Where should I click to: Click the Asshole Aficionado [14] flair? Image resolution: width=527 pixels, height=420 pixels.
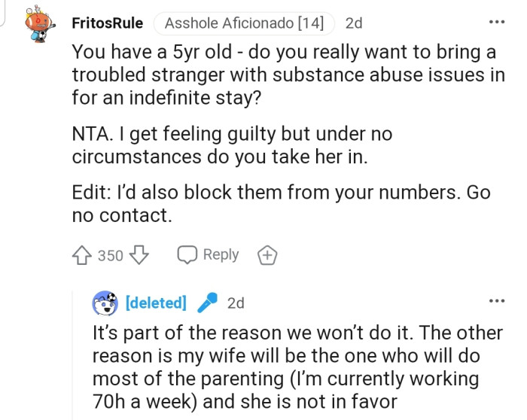243,23
